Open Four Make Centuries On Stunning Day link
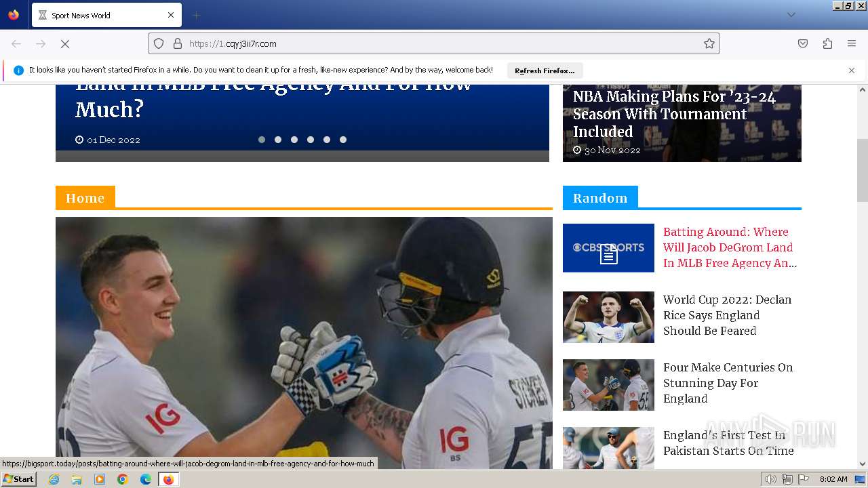Viewport: 868px width, 488px height. coord(728,383)
